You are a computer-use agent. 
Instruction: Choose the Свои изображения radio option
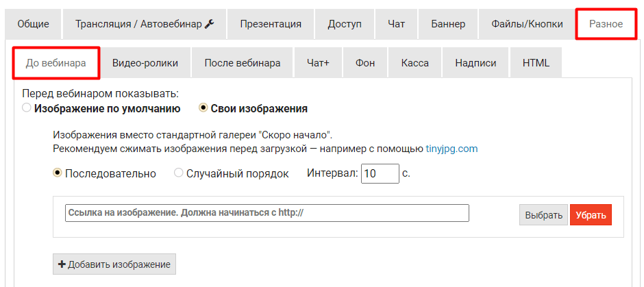pyautogui.click(x=203, y=108)
